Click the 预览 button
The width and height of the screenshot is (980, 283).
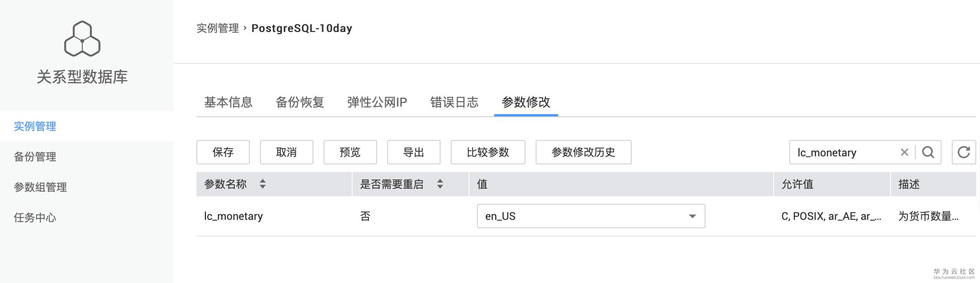[x=350, y=152]
